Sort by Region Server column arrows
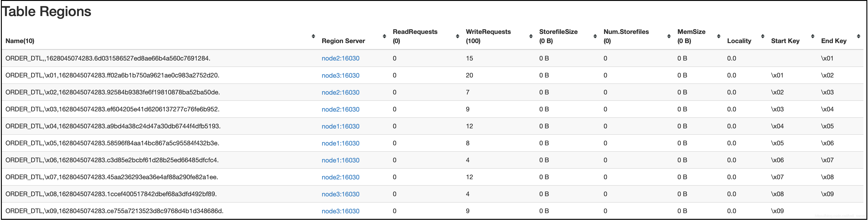This screenshot has width=868, height=220. (384, 36)
